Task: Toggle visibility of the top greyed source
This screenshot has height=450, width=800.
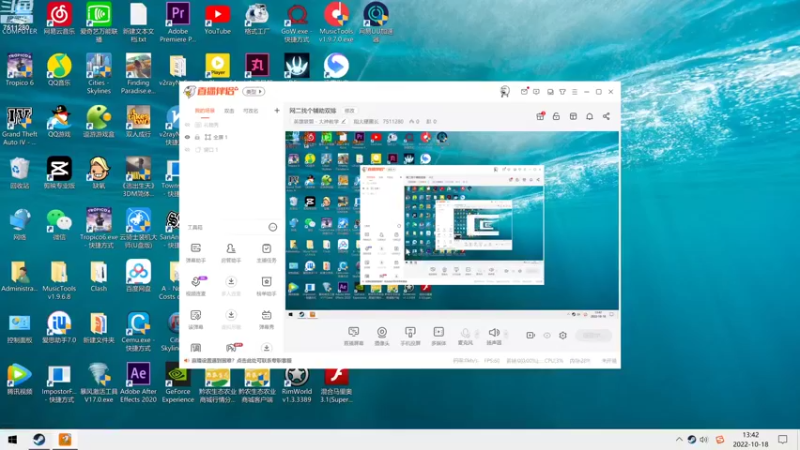Action: click(x=187, y=125)
